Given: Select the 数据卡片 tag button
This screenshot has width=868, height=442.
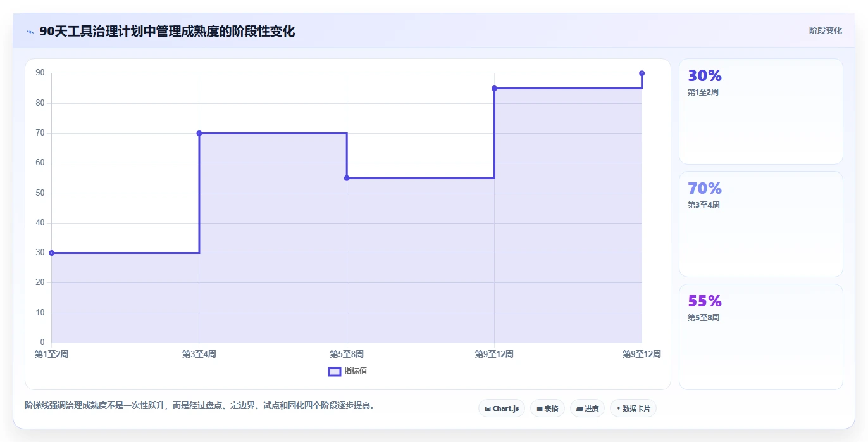Looking at the screenshot, I should (633, 408).
